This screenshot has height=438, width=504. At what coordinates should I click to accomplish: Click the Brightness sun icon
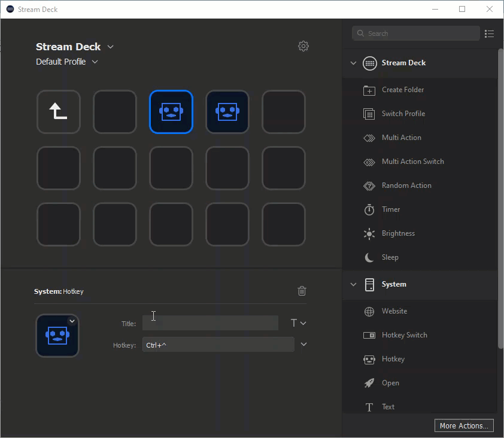369,233
